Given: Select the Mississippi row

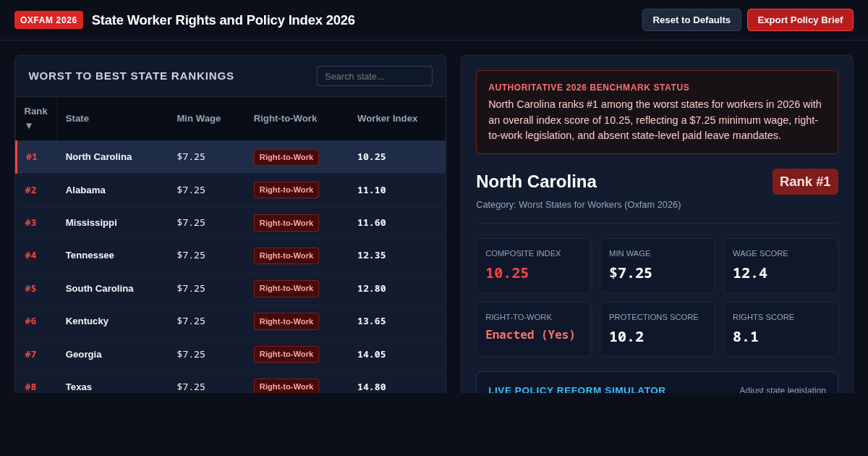Looking at the screenshot, I should point(231,223).
